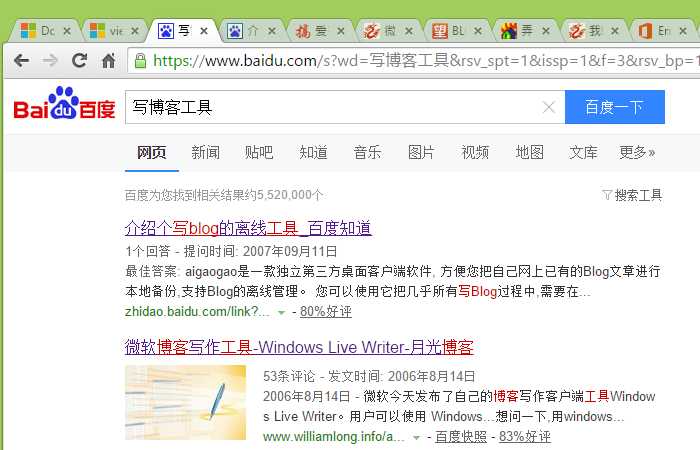Switch to the 图片 tab
Viewport: 700px width, 450px height.
pos(421,152)
